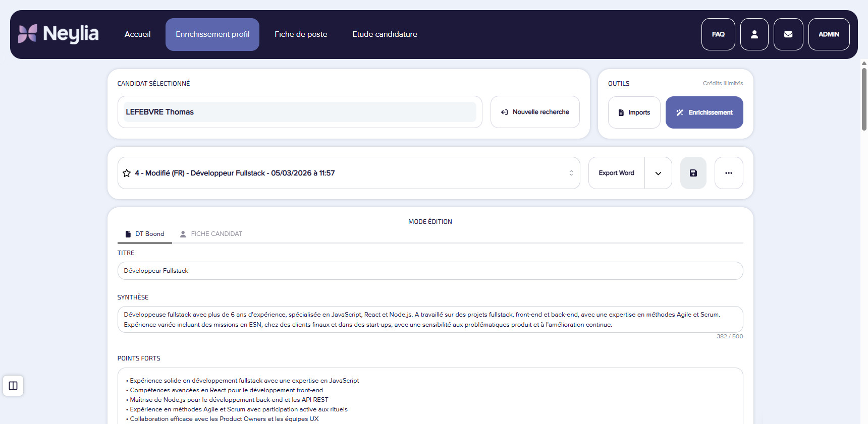This screenshot has width=868, height=424.
Task: Open the user profile icon
Action: [x=754, y=34]
